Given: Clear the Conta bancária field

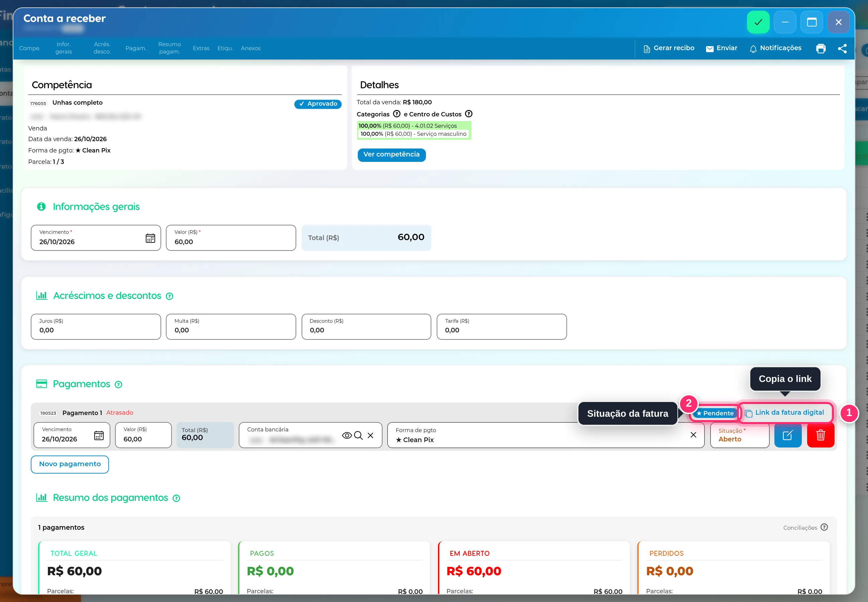Looking at the screenshot, I should (x=371, y=435).
